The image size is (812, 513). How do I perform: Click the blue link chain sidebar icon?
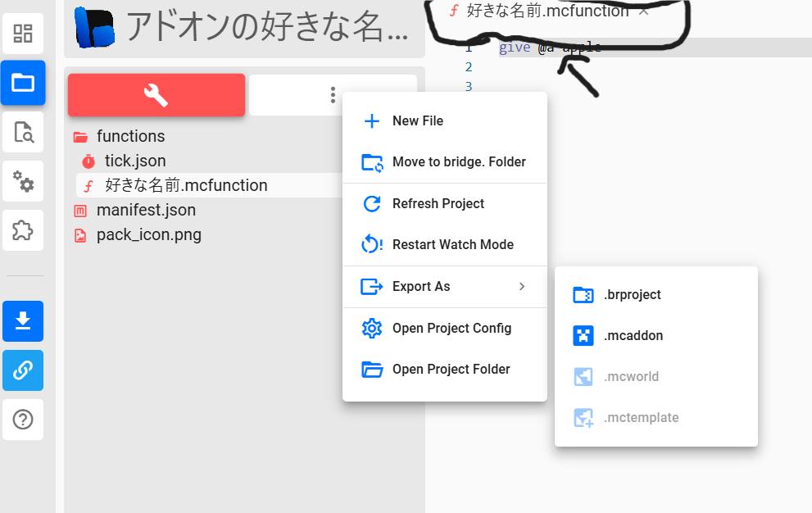(x=23, y=370)
